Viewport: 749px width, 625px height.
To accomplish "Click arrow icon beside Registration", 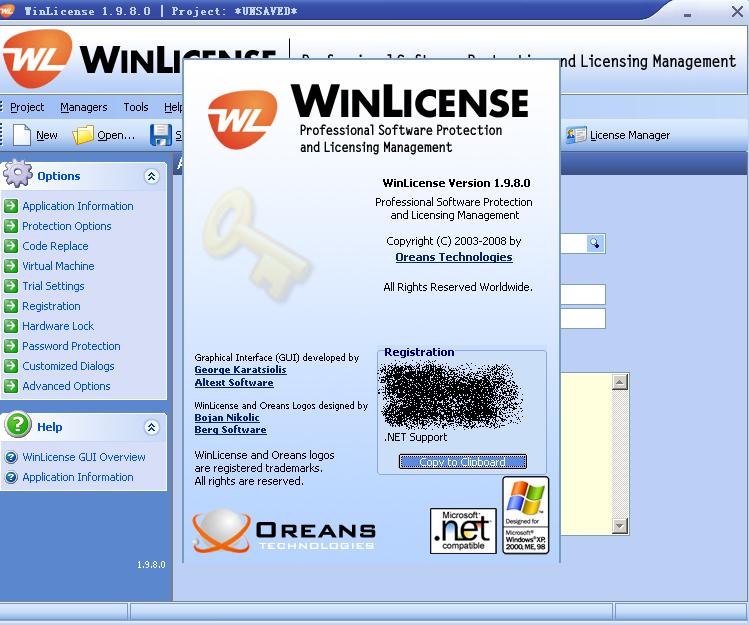I will 11,306.
